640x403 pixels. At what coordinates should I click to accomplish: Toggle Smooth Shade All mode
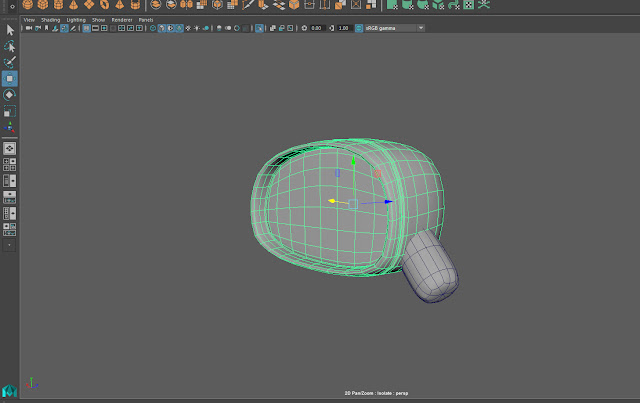[161, 28]
